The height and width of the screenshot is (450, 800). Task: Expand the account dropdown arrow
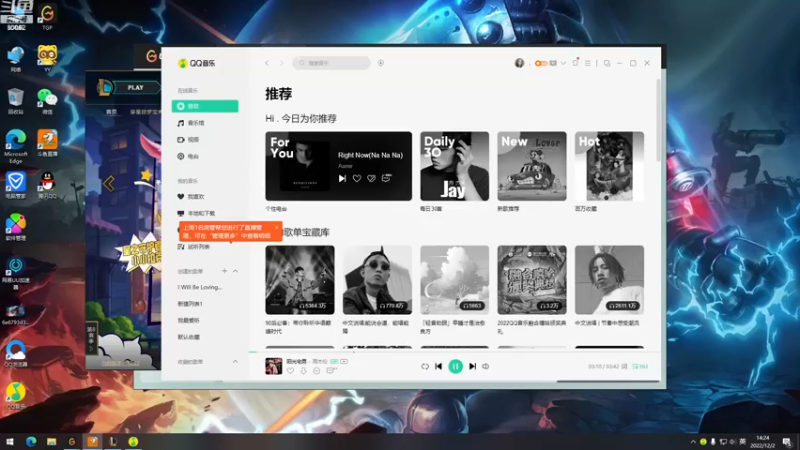click(563, 63)
